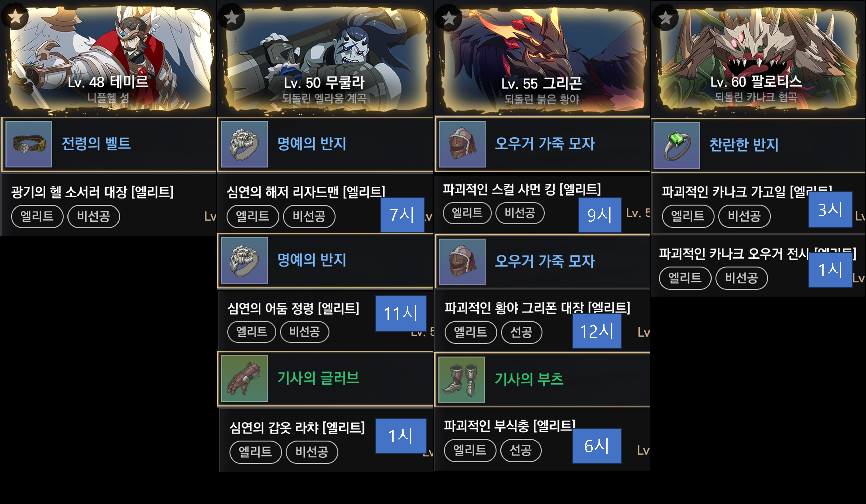Image resolution: width=866 pixels, height=504 pixels.
Task: Select 광기의 헬 소서러 대장 monster entry
Action: pos(109,204)
